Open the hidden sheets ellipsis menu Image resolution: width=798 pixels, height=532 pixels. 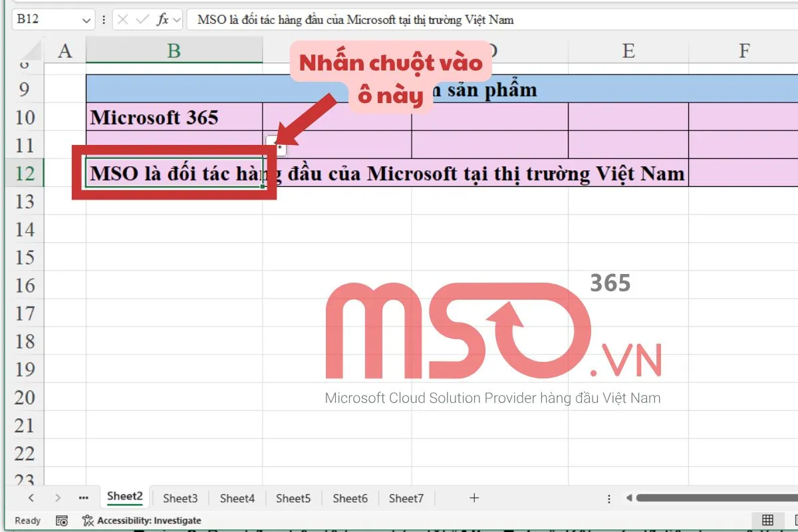[x=83, y=497]
